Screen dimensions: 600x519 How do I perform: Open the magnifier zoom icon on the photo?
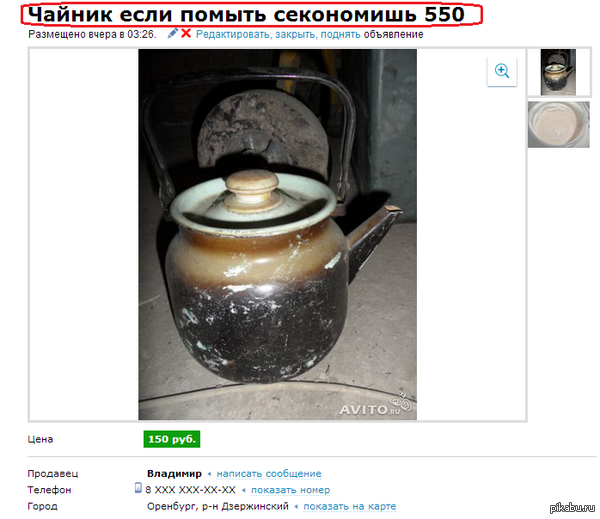[x=502, y=72]
